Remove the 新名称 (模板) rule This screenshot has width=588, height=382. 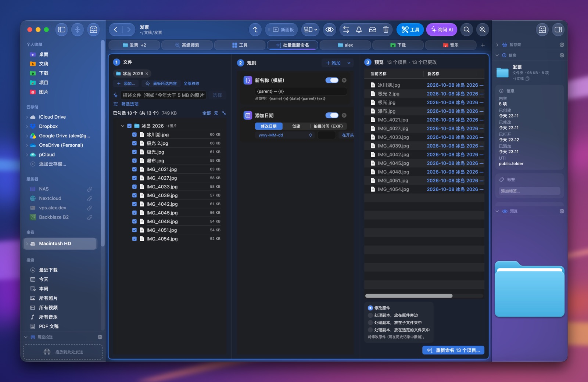point(344,80)
